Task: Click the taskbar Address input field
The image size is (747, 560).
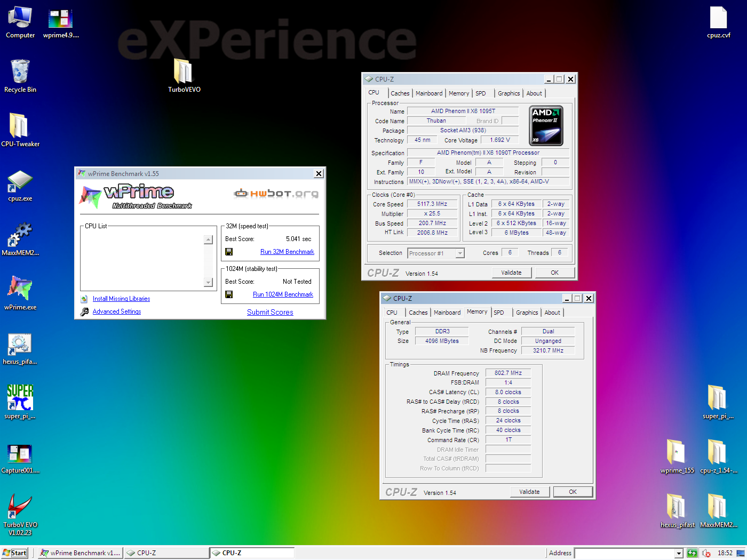Action: click(x=624, y=554)
